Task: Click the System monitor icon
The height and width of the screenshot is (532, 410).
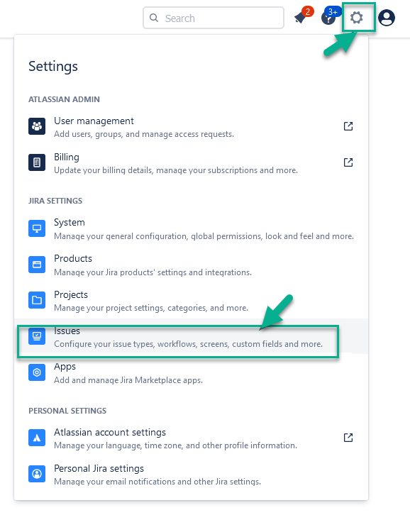Action: pyautogui.click(x=37, y=228)
